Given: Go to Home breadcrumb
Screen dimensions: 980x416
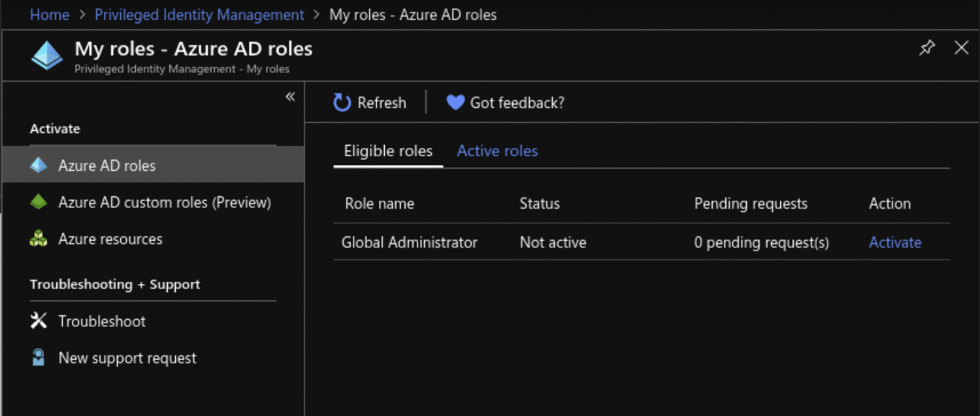Looking at the screenshot, I should point(50,14).
